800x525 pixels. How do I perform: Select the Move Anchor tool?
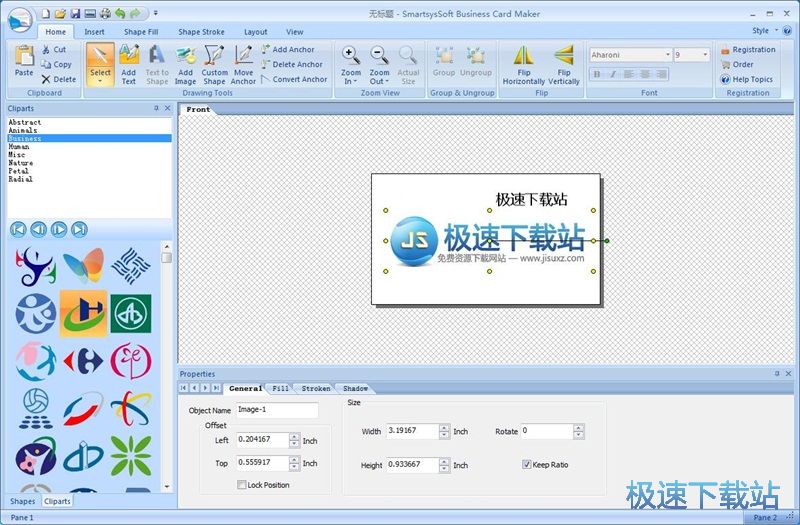click(243, 64)
